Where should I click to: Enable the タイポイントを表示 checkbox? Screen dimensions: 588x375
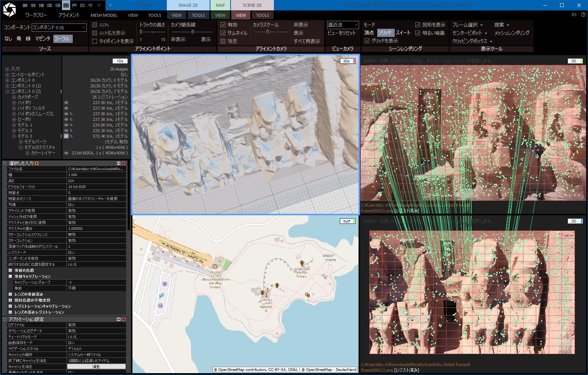pyautogui.click(x=95, y=41)
